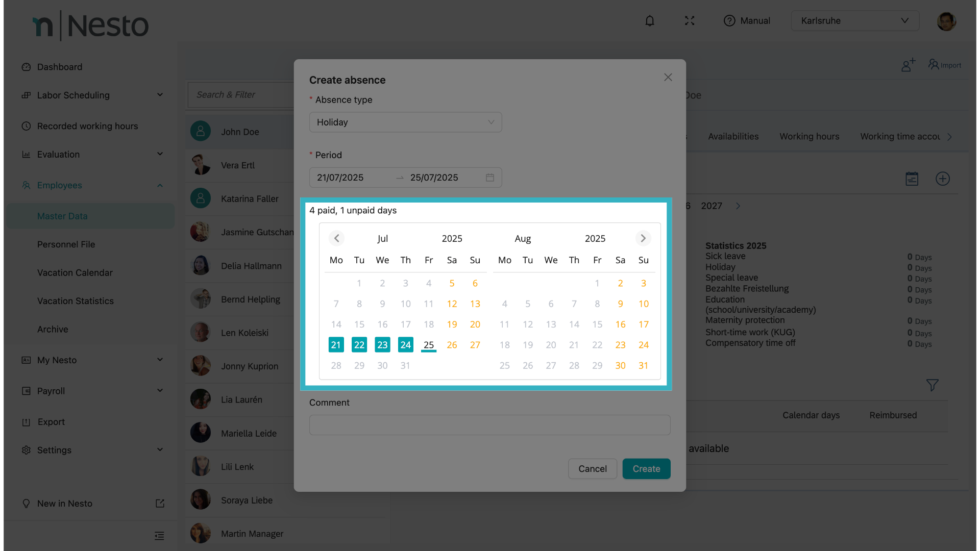Viewport: 980px width, 551px height.
Task: Click the filter funnel icon
Action: coord(932,385)
